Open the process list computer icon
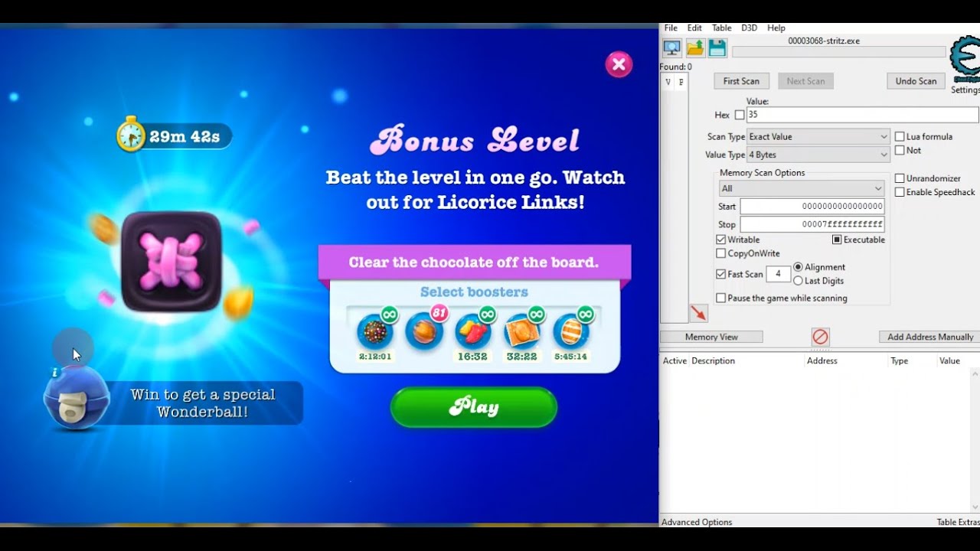 [671, 48]
